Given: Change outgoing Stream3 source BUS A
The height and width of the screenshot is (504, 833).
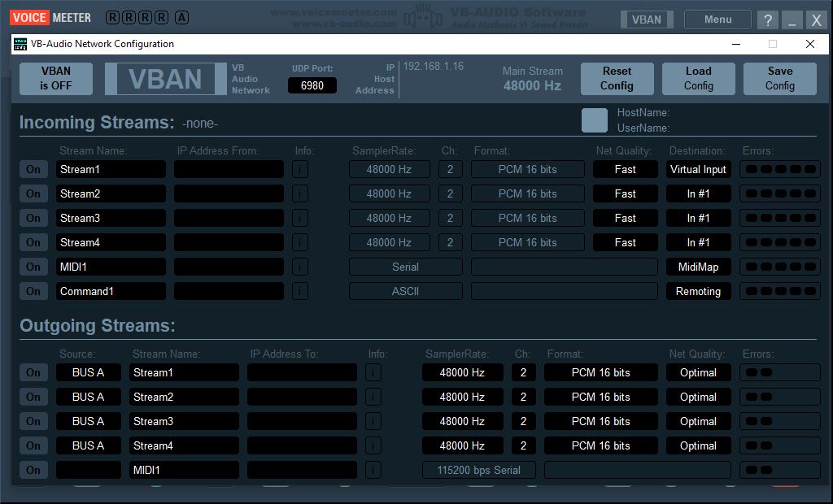Looking at the screenshot, I should click(x=88, y=422).
